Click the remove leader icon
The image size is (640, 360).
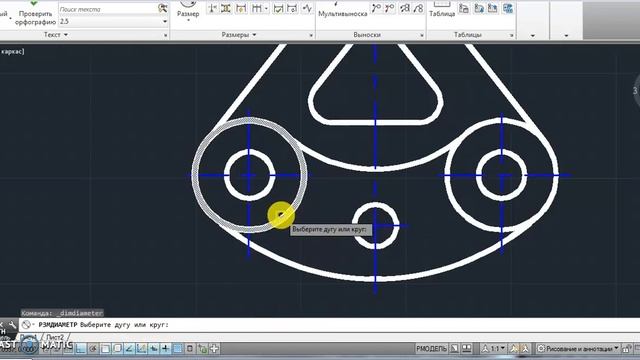390,8
